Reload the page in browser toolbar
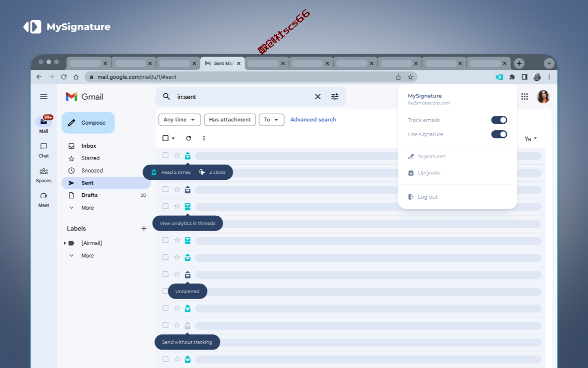The image size is (588, 368). click(x=64, y=77)
